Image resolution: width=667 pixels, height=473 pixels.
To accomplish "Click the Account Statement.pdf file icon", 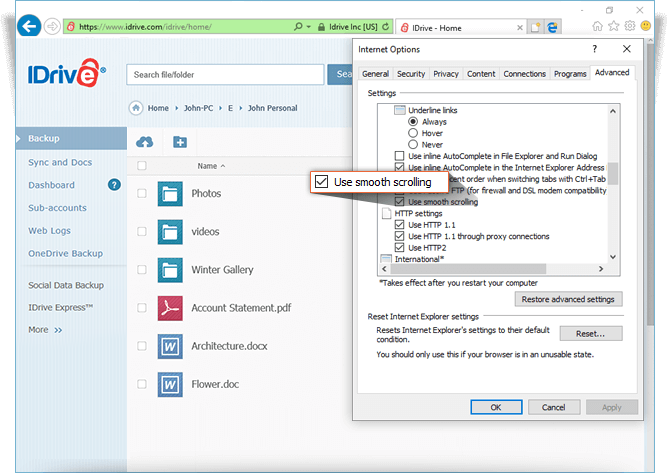I will 170,308.
